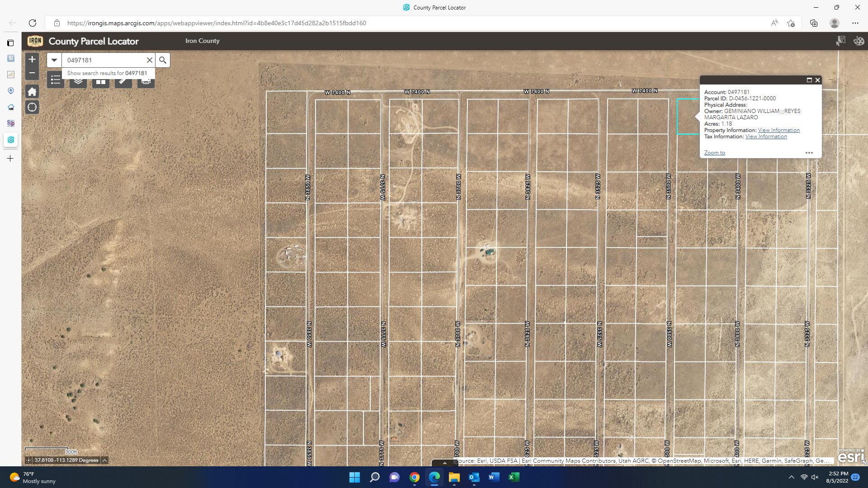Open Property Information "View Information" link
Image resolution: width=868 pixels, height=488 pixels.
[778, 130]
